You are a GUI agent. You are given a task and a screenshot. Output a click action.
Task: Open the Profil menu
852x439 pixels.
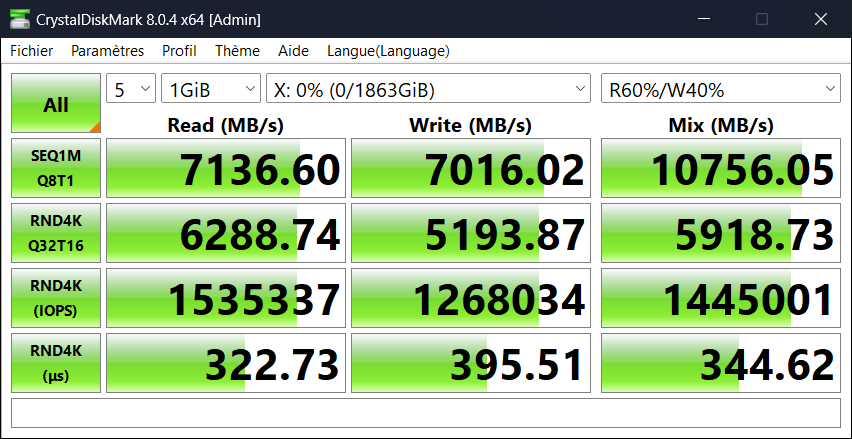click(179, 51)
